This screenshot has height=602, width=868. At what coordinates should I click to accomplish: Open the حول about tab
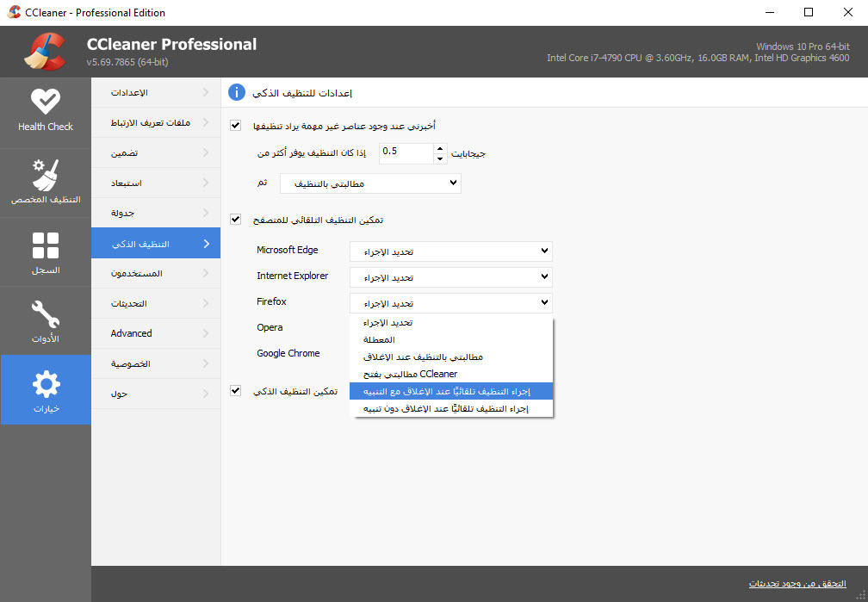tap(156, 394)
